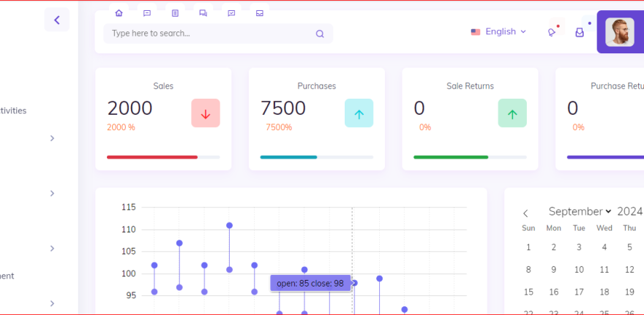The width and height of the screenshot is (644, 315).
Task: Open the inbox tray shortcut icon
Action: click(259, 13)
